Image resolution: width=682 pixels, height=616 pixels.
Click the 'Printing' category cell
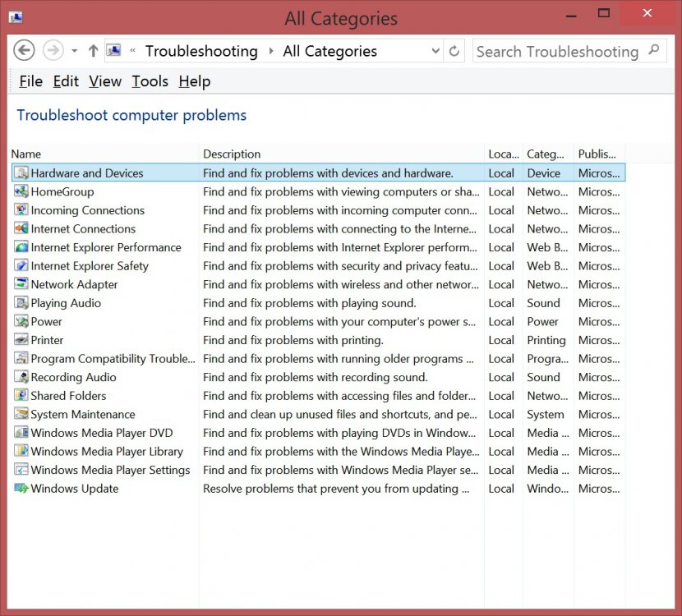[x=546, y=340]
